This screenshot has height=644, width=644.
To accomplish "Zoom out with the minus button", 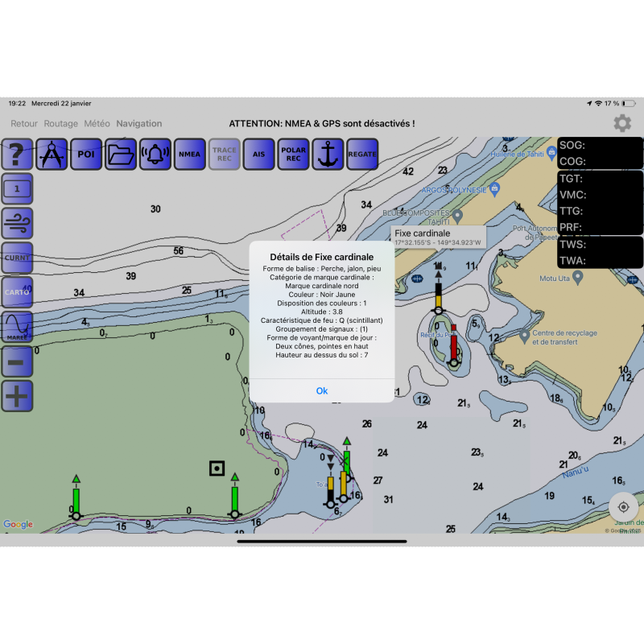I will coord(17,361).
